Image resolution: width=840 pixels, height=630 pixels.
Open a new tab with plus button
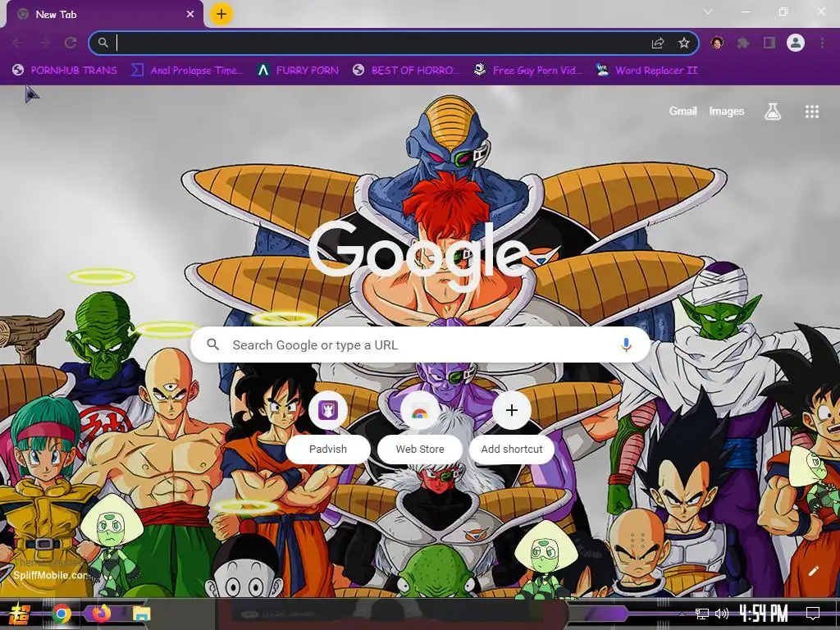(221, 14)
